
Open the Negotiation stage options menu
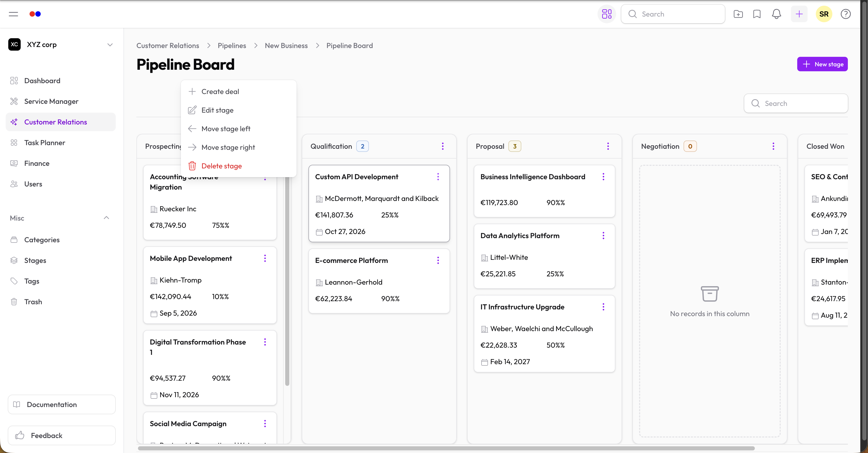coord(773,146)
